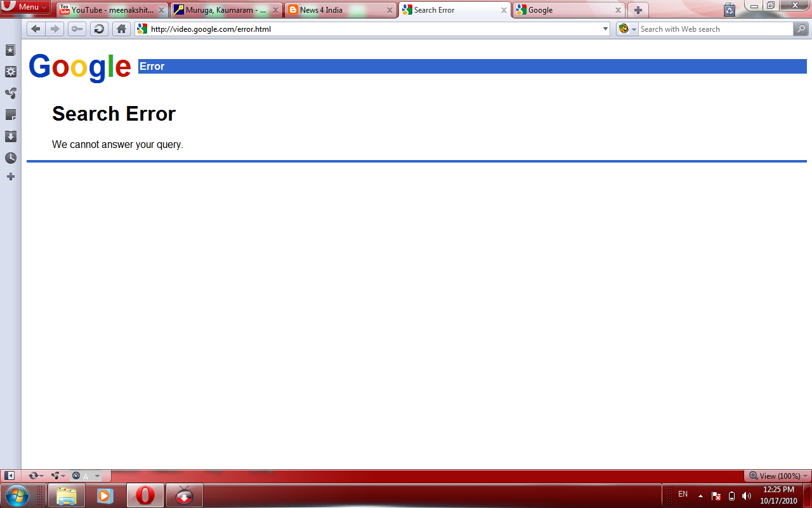
Task: Open the TV downloader app in taskbar
Action: (x=184, y=495)
